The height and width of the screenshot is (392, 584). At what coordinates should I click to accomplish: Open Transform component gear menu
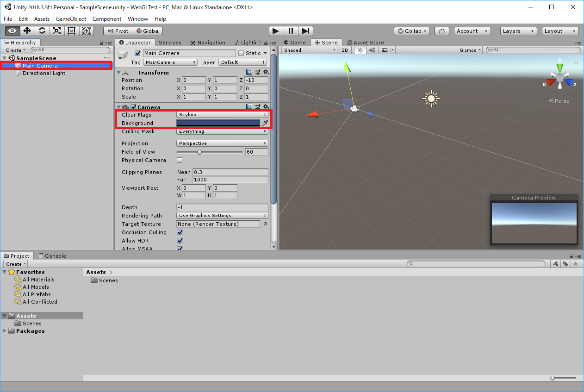coord(266,72)
